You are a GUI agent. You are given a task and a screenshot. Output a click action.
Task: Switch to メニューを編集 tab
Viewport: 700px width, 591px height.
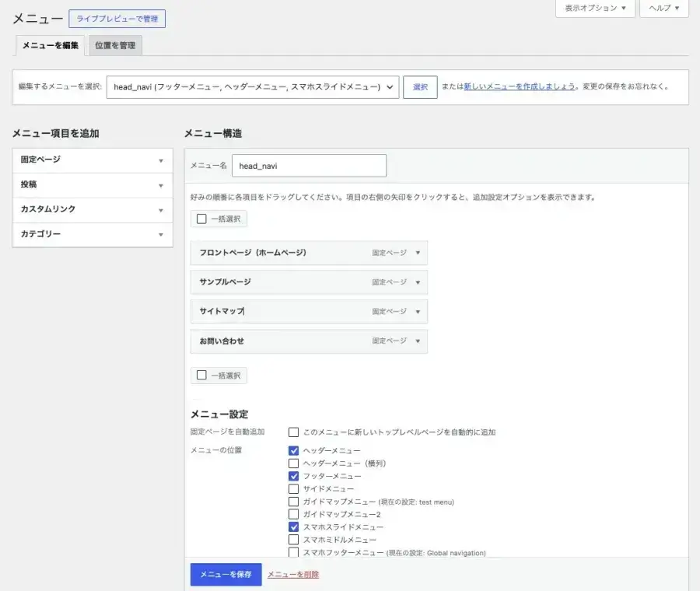(50, 46)
